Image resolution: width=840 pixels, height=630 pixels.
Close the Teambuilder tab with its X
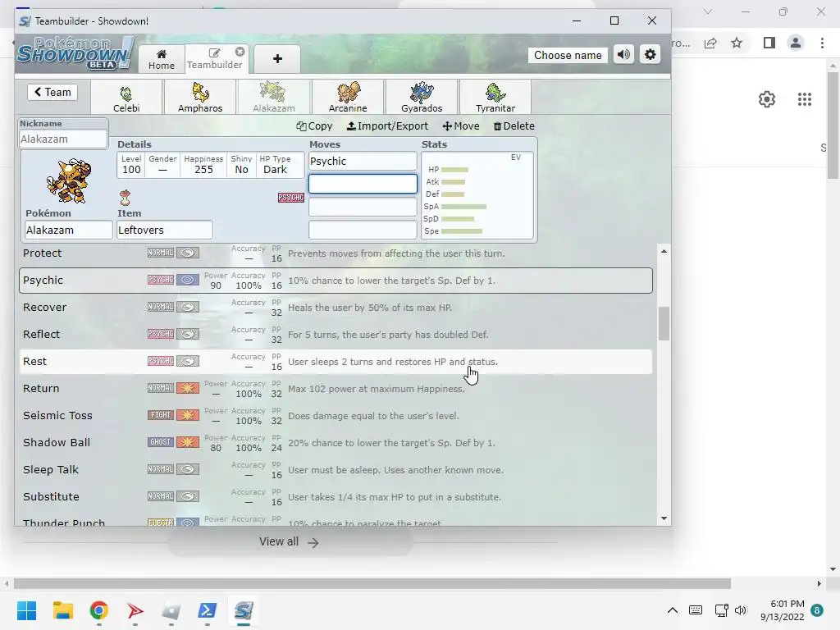click(x=240, y=52)
